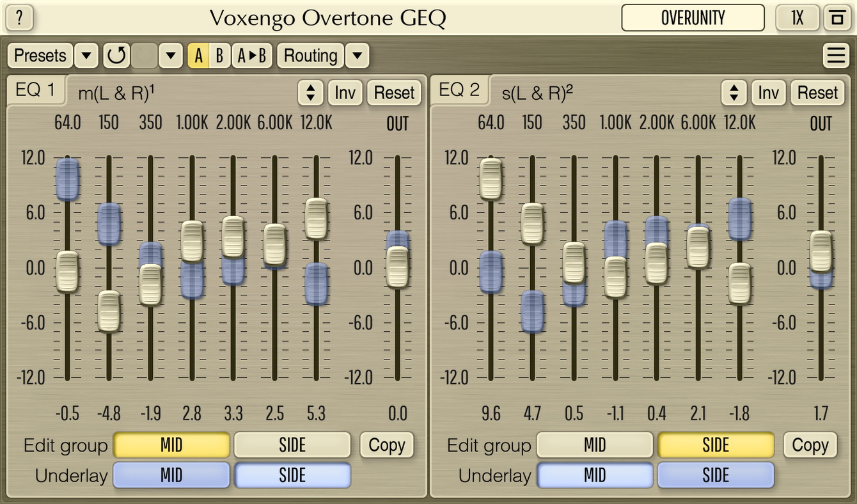Open the EQ 2 channel selector arrows
The image size is (857, 504).
(x=734, y=93)
